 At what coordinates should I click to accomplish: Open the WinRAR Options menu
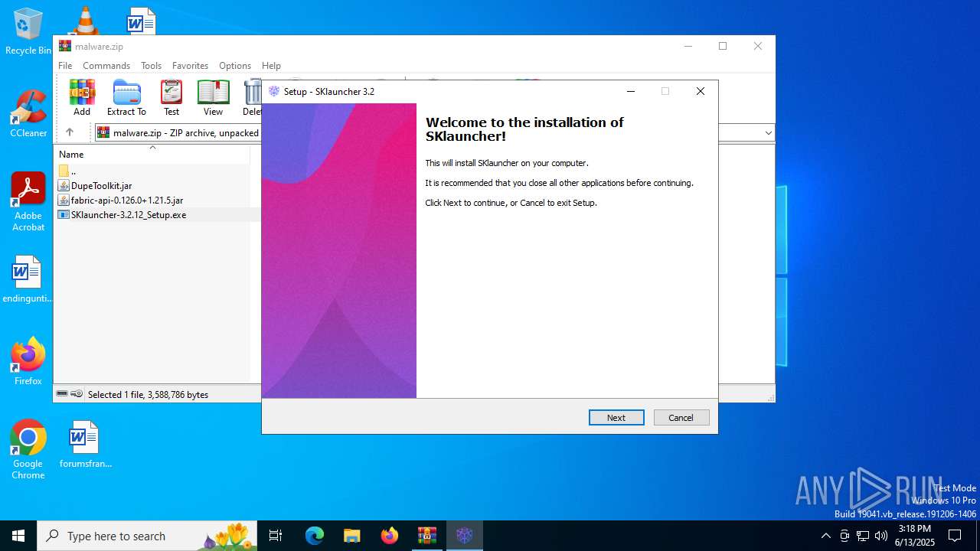[235, 66]
